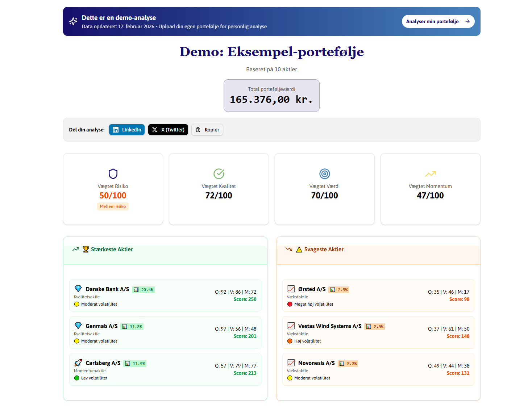Click the trophy icon beside Stærkeste Aktier

click(x=86, y=249)
